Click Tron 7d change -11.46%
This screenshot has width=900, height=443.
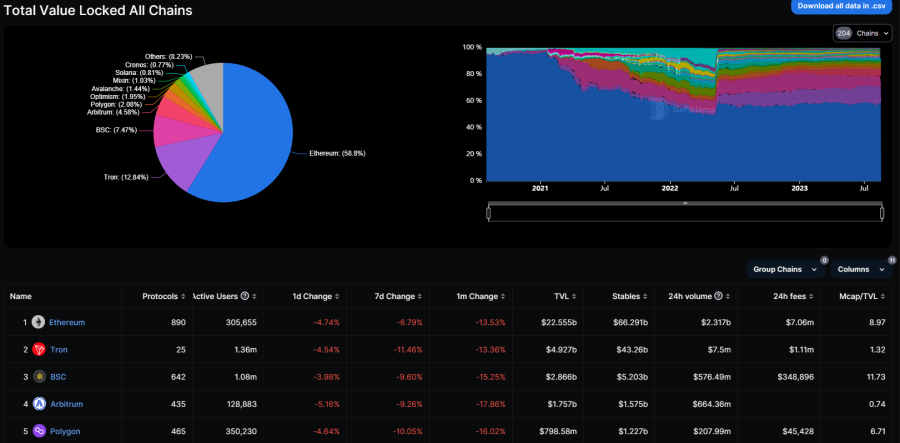pyautogui.click(x=408, y=349)
